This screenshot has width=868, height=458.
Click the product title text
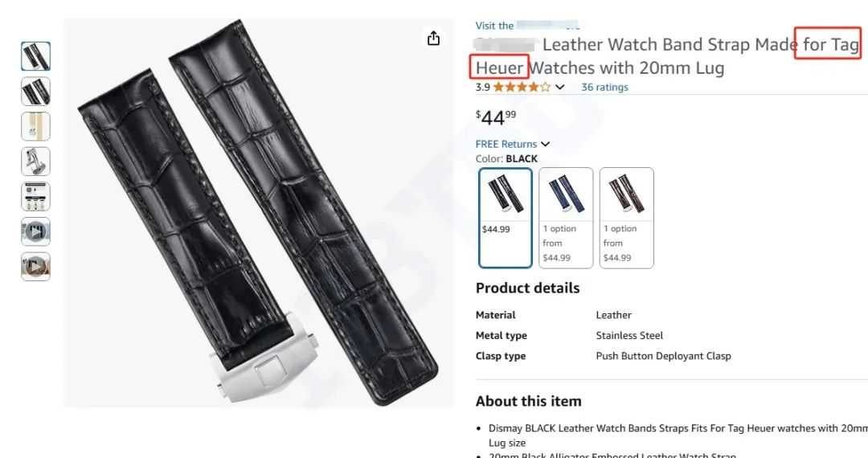(667, 56)
